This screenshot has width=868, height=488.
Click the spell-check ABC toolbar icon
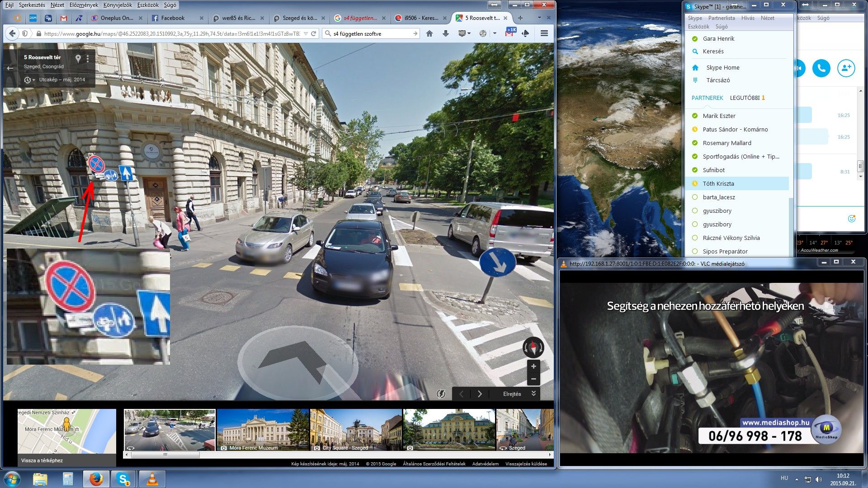tap(462, 33)
